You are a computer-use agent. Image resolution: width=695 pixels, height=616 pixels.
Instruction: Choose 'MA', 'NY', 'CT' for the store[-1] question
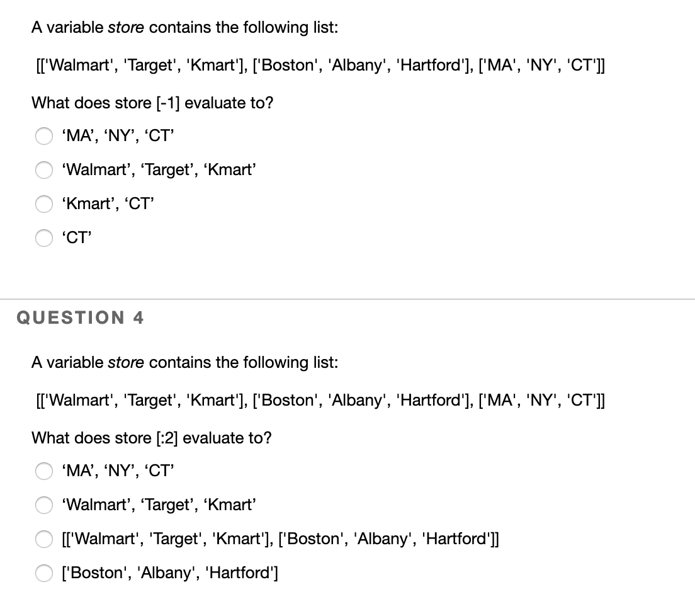click(x=44, y=136)
